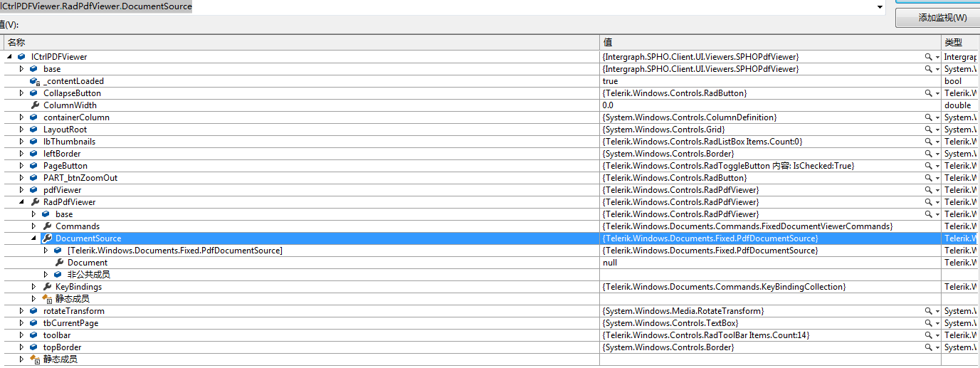
Task: Select the PART_btnZoomOut row name
Action: (x=80, y=178)
